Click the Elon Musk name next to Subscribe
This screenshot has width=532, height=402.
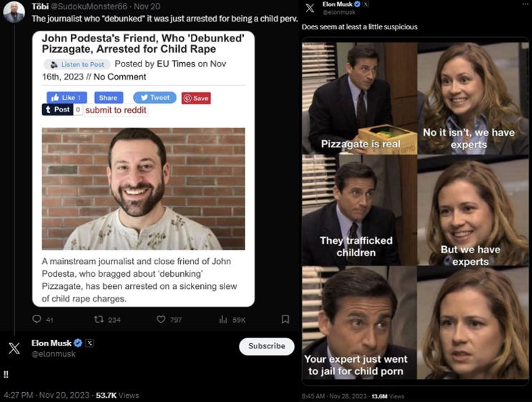click(x=51, y=343)
